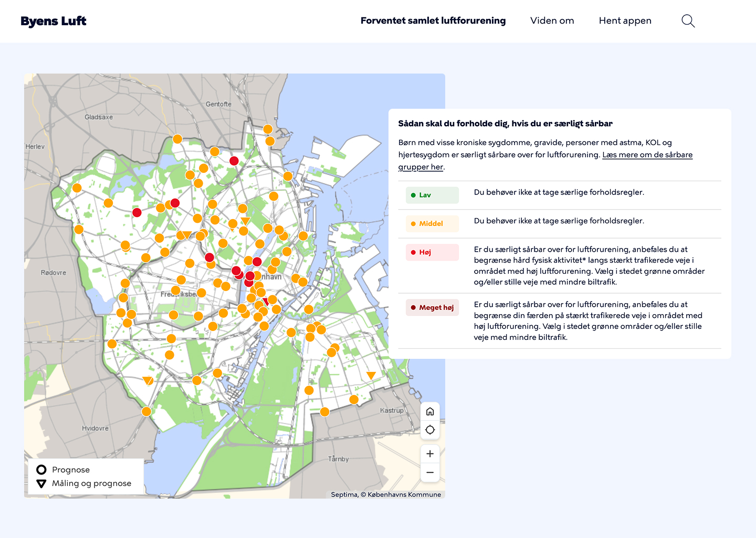
Task: Zoom in with the plus button
Action: (x=430, y=454)
